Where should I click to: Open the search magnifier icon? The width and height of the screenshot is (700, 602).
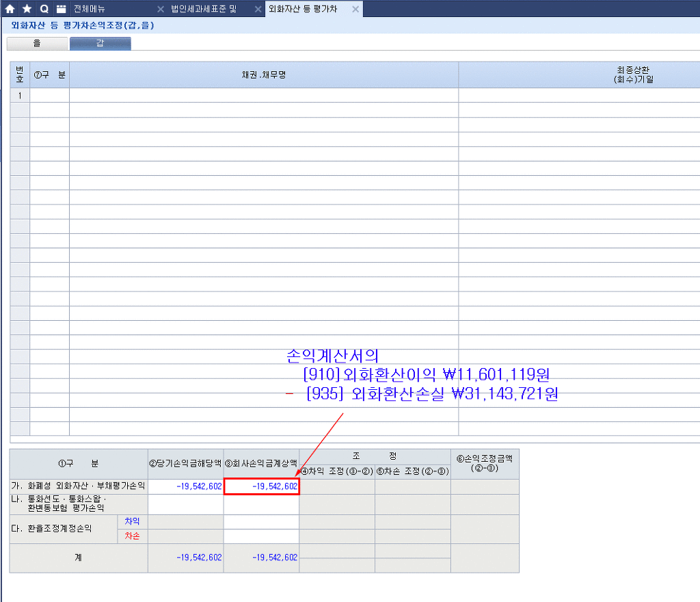pyautogui.click(x=44, y=8)
